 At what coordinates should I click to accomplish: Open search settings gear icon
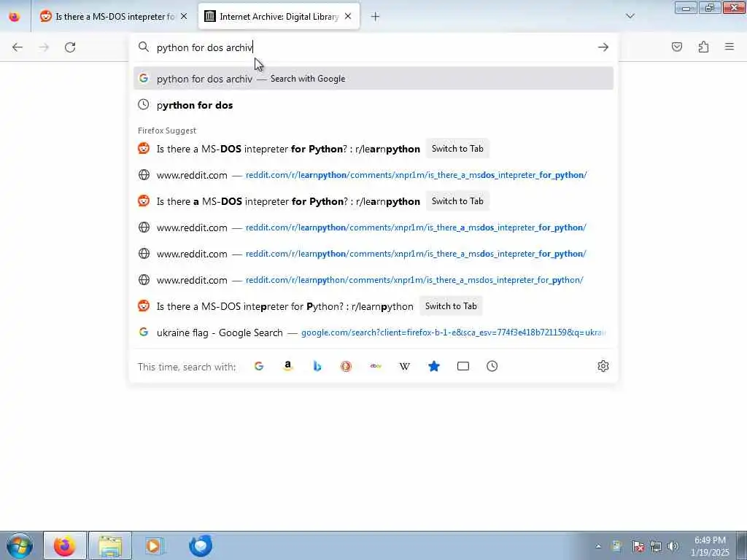point(603,366)
